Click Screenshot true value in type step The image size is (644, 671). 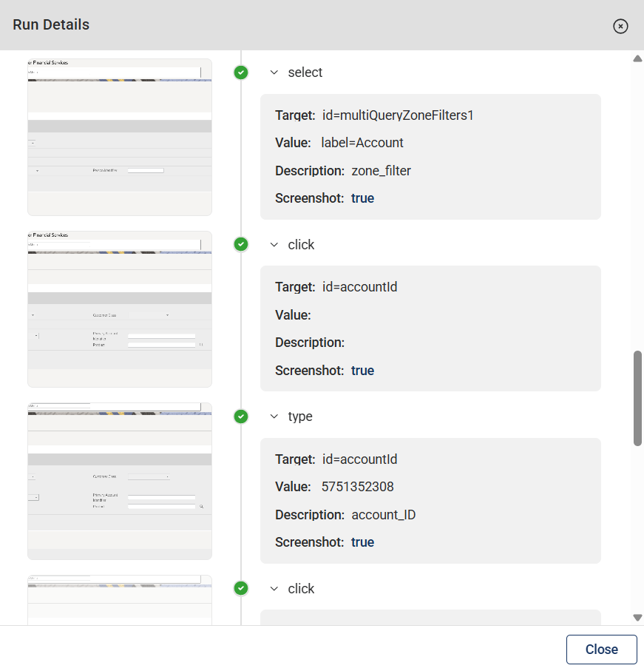(x=362, y=542)
